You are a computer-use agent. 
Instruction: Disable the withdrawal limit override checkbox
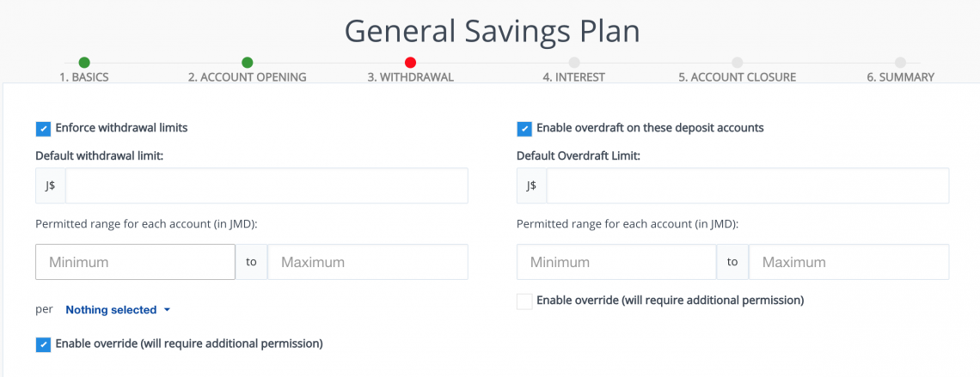click(x=43, y=344)
